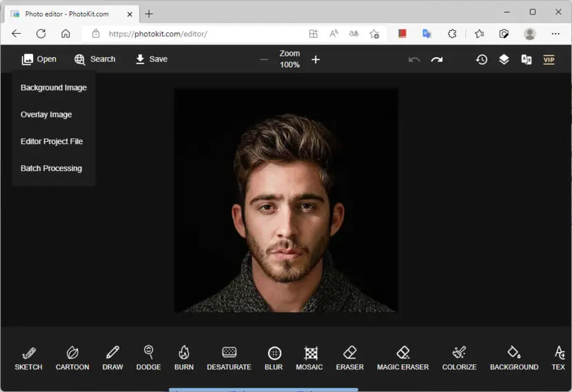Activate the Burn tool
This screenshot has width=572, height=392.
[x=184, y=358]
